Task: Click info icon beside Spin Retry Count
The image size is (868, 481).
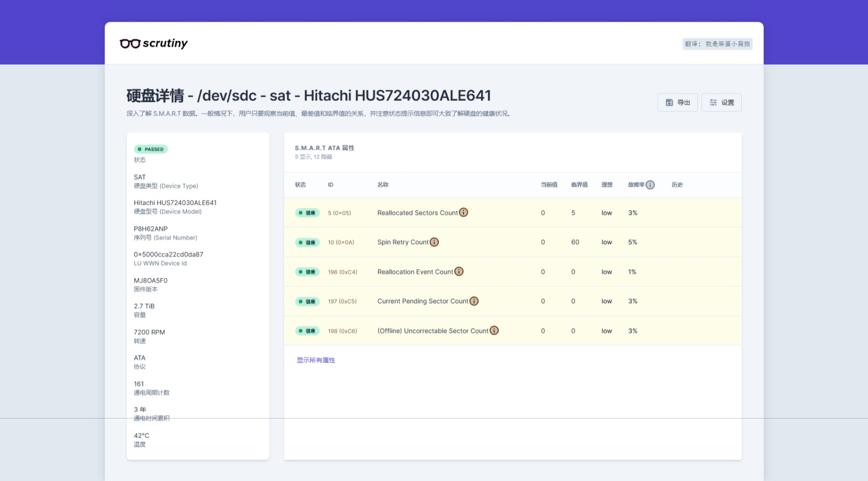Action: (434, 242)
